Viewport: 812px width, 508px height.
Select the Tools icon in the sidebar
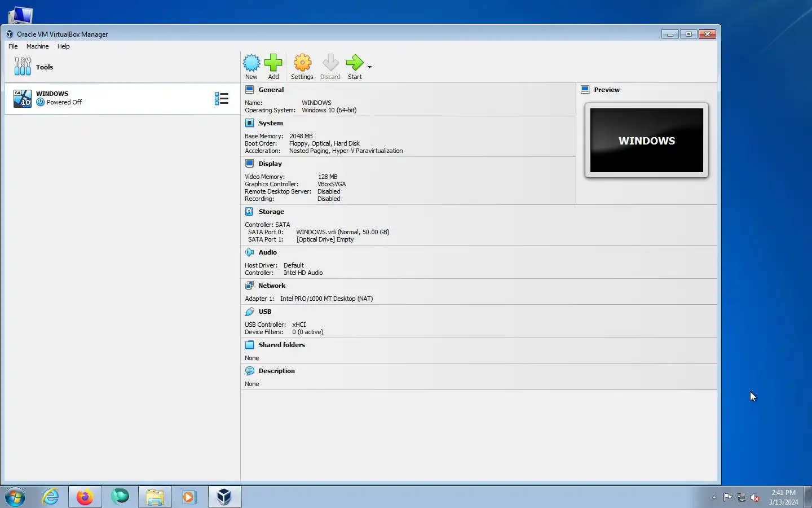click(x=23, y=67)
